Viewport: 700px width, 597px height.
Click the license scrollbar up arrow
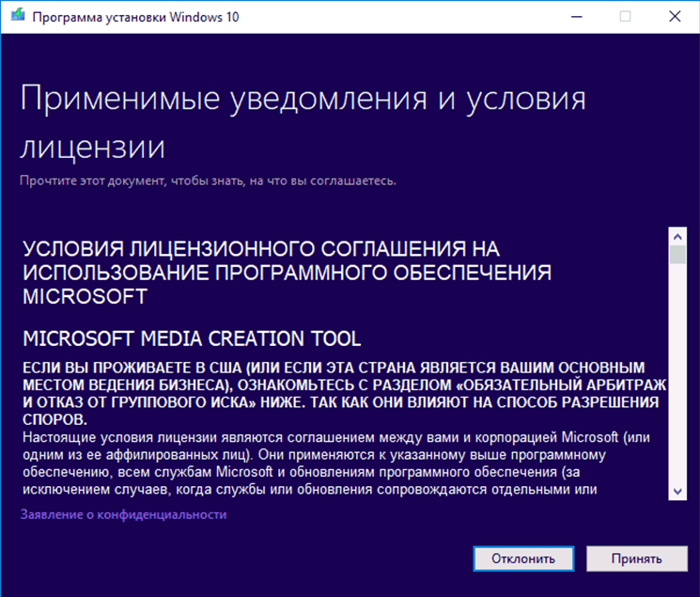tap(677, 235)
